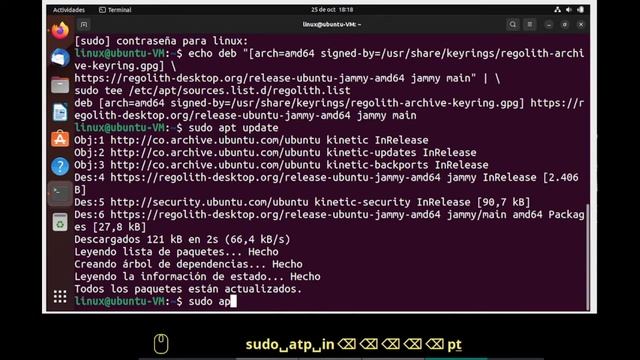The width and height of the screenshot is (640, 360).
Task: Click 'Leyendo lista de paquetes... Hecho' line
Action: point(176,252)
